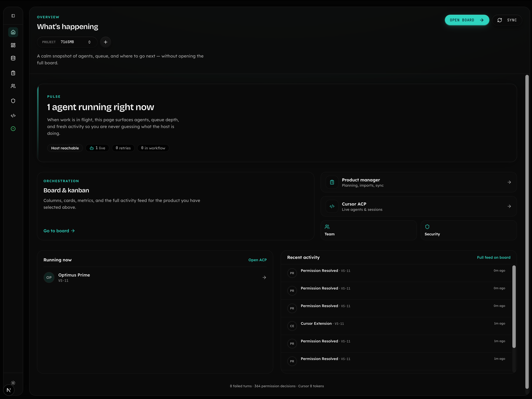Open the board grid icon in sidebar
Viewport: 532px width, 399px height.
pos(13,45)
